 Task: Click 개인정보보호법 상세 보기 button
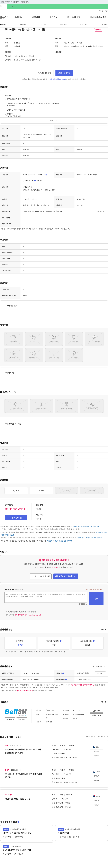pos(41,576)
